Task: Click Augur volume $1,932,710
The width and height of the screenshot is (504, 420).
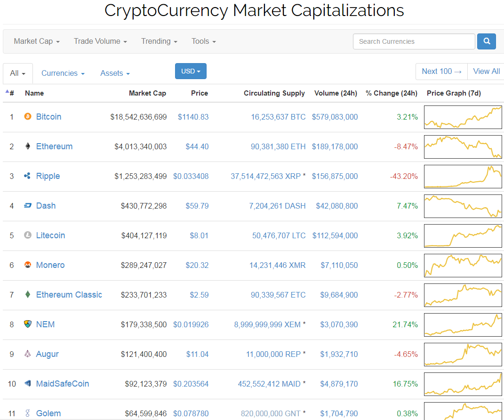Action: 339,355
